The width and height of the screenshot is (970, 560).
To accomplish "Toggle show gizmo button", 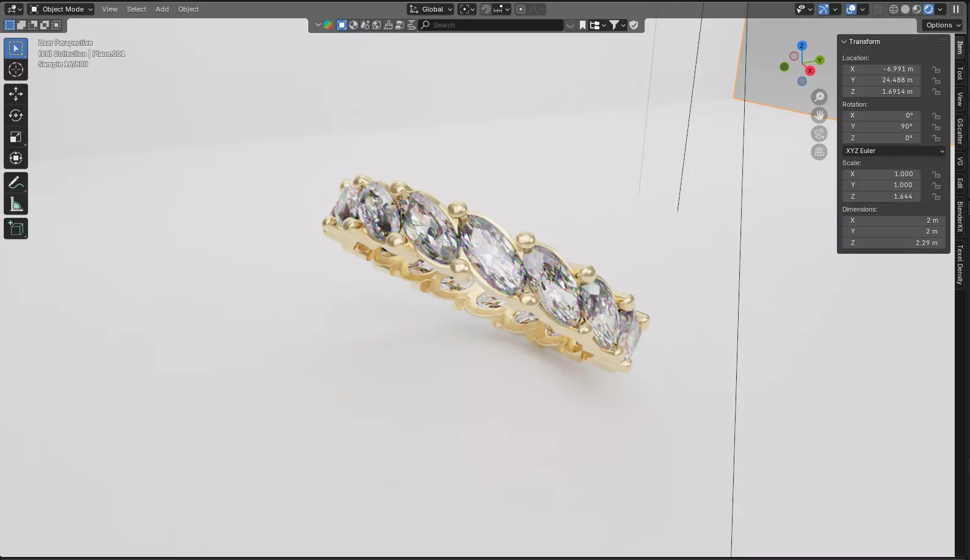I will (823, 9).
